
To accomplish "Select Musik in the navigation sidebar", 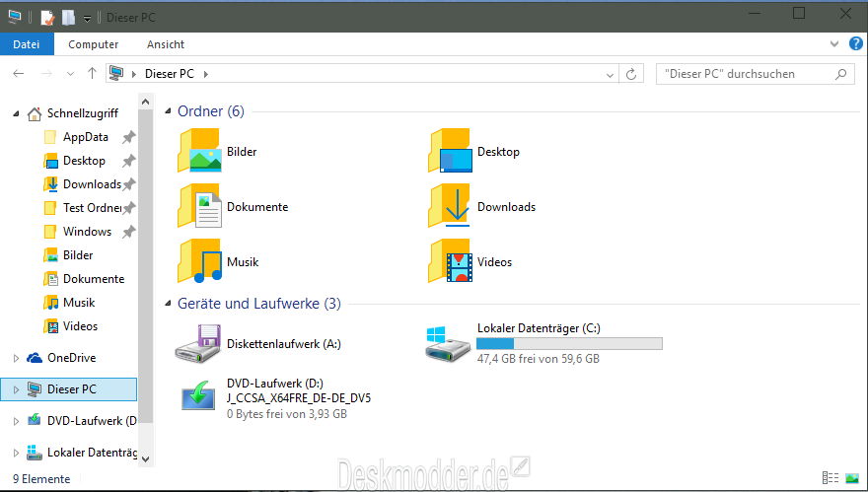I will tap(79, 303).
